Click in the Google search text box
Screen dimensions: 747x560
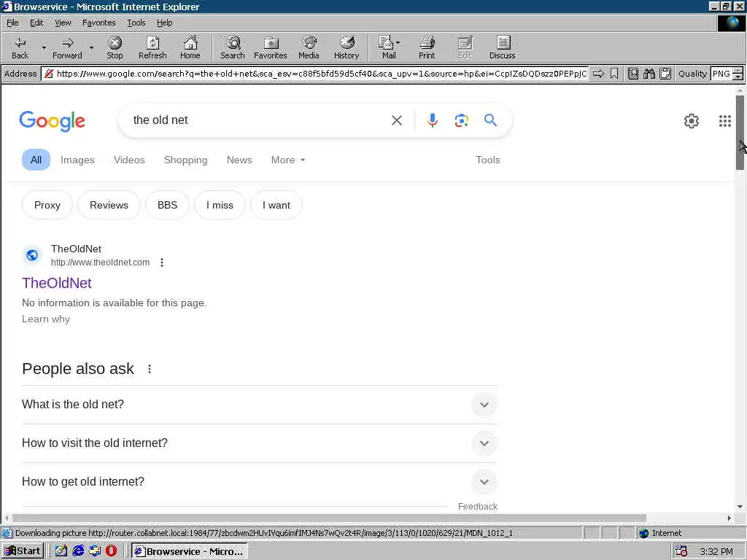coord(258,120)
